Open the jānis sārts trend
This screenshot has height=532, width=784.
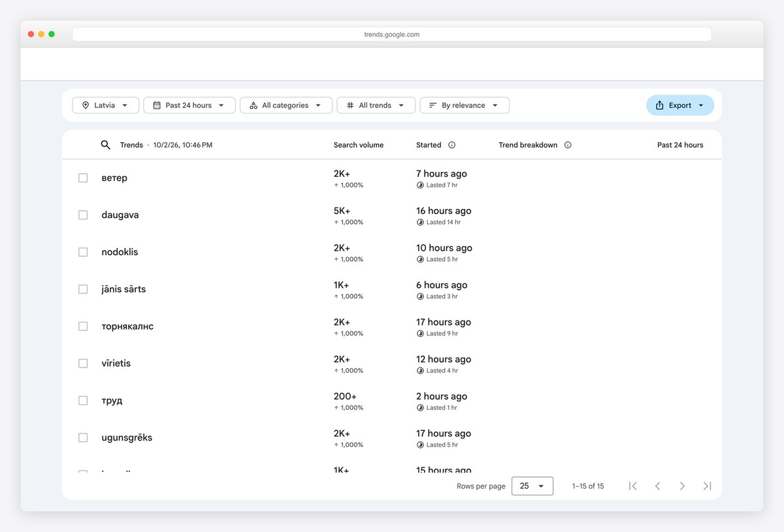tap(123, 289)
